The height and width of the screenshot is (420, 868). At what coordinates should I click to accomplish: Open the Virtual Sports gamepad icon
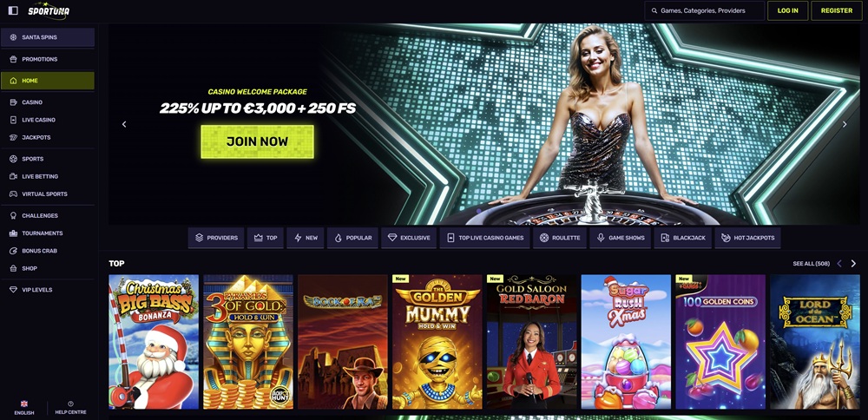click(x=13, y=194)
